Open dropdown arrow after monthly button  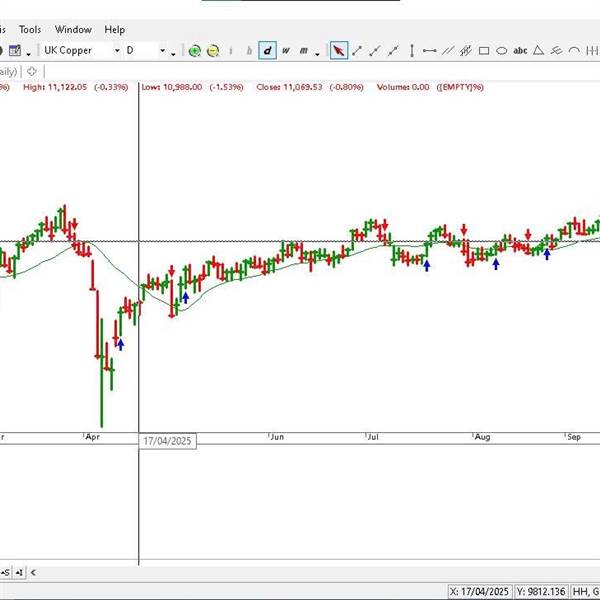318,52
